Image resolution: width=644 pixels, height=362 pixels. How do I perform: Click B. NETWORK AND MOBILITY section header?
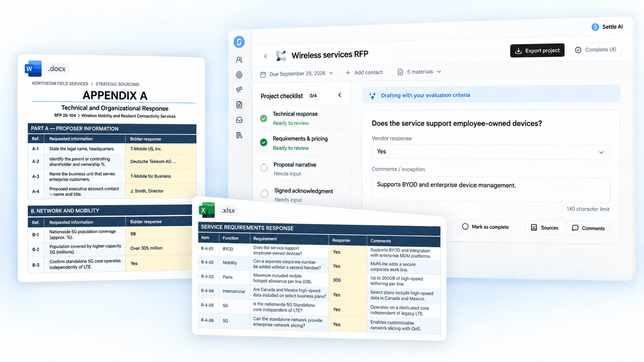(110, 210)
